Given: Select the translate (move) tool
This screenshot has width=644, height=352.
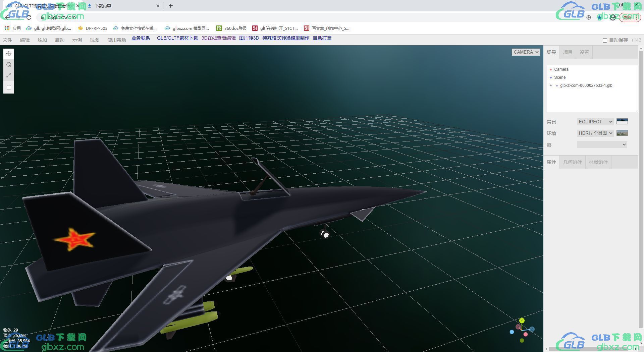Looking at the screenshot, I should tap(9, 54).
